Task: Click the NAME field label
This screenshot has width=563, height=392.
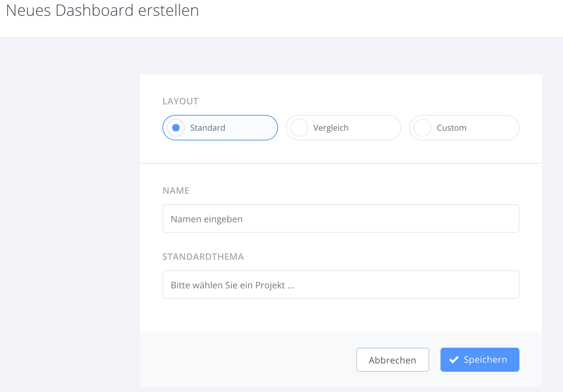Action: click(x=176, y=191)
